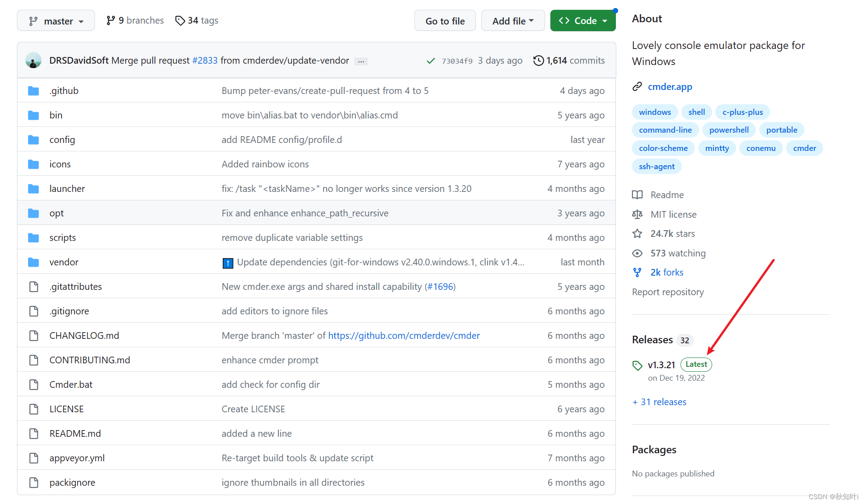Screen dimensions: 865x504
Task: Click the stars icon beside 24.7k
Action: 637,234
